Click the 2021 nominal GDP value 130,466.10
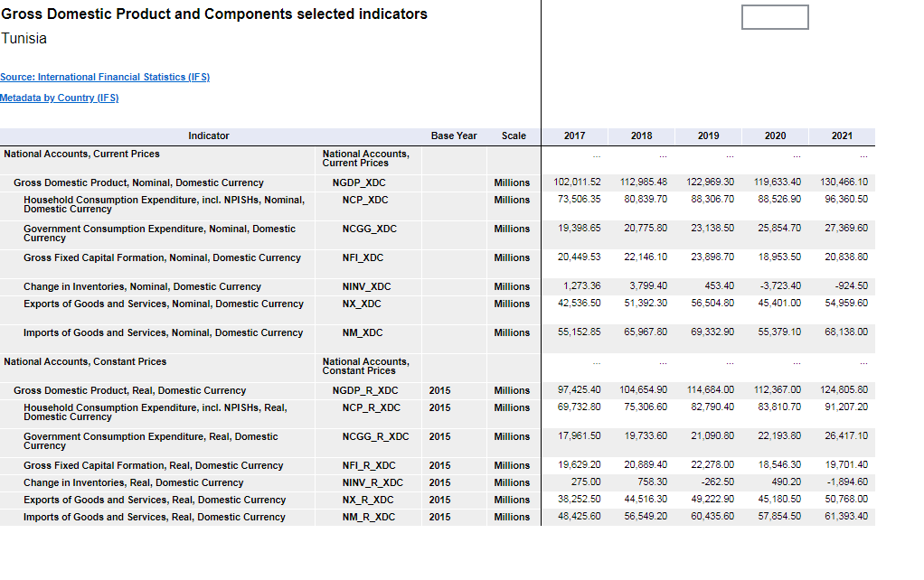The image size is (924, 580). coord(844,182)
